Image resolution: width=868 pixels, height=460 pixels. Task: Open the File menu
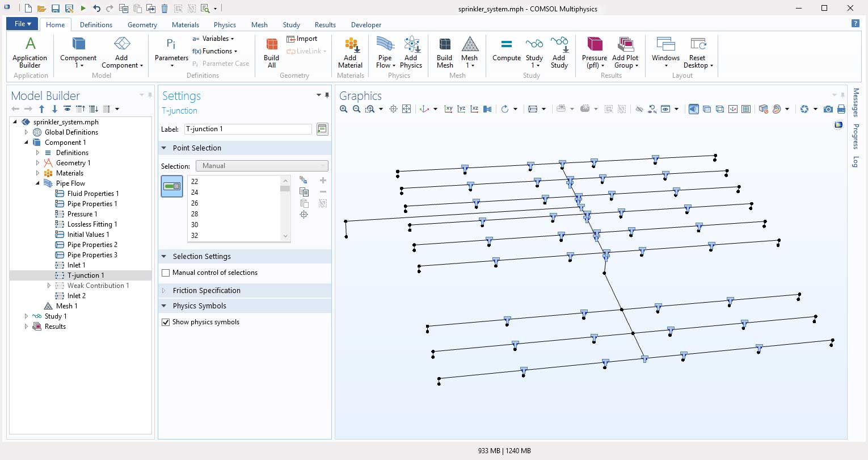click(x=22, y=24)
